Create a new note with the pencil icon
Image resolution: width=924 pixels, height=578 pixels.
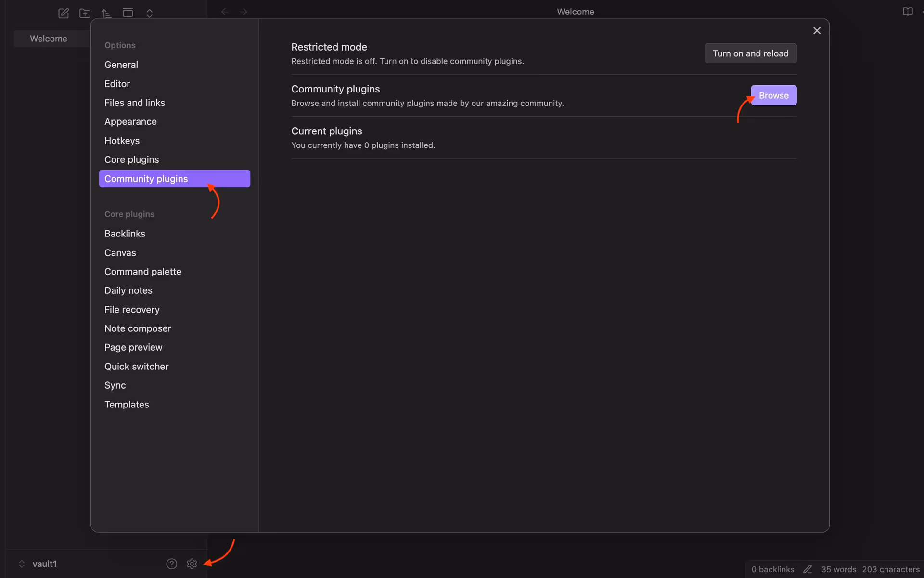coord(63,13)
